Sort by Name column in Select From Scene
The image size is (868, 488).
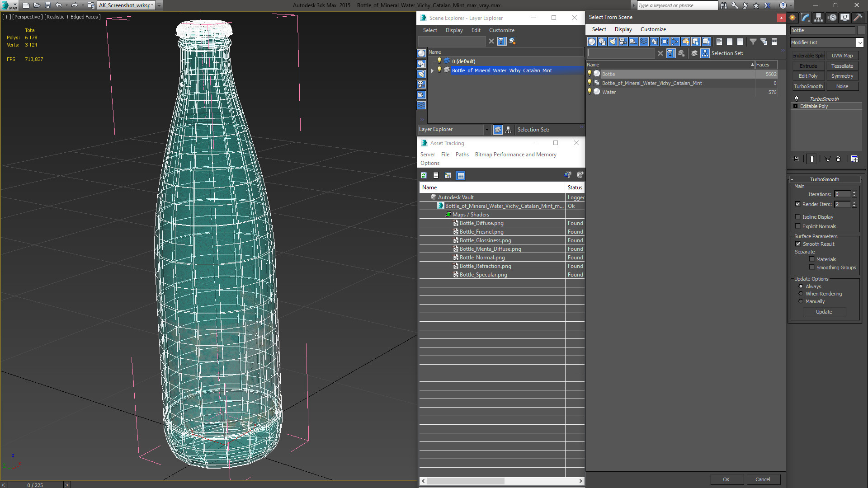point(670,65)
